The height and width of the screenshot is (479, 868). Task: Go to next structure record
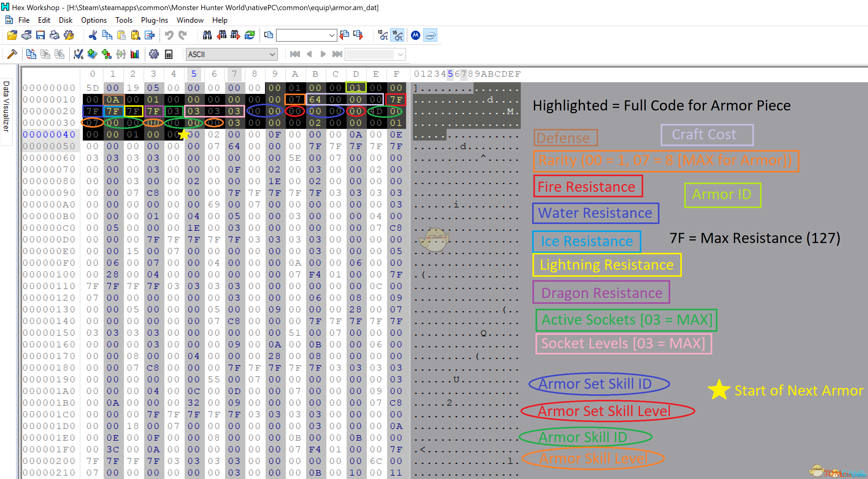pyautogui.click(x=323, y=54)
